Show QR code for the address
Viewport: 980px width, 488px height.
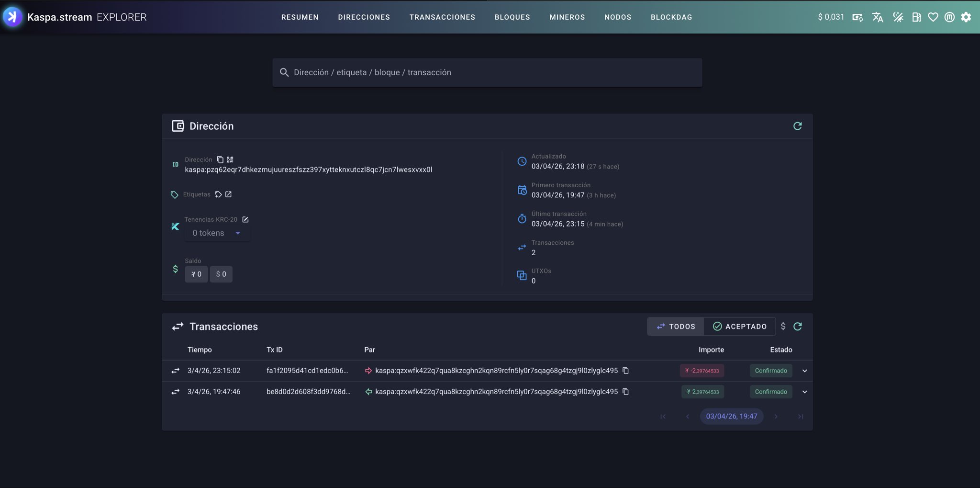pyautogui.click(x=230, y=159)
